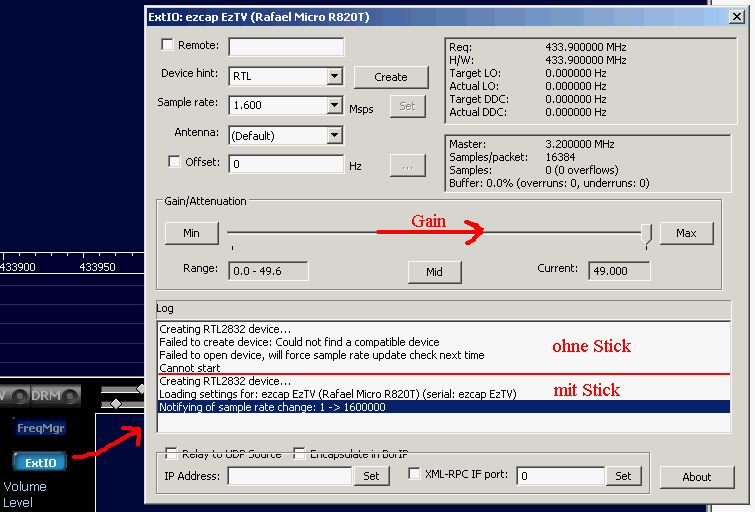The height and width of the screenshot is (512, 755).
Task: Click the Current gain value field
Action: click(619, 271)
